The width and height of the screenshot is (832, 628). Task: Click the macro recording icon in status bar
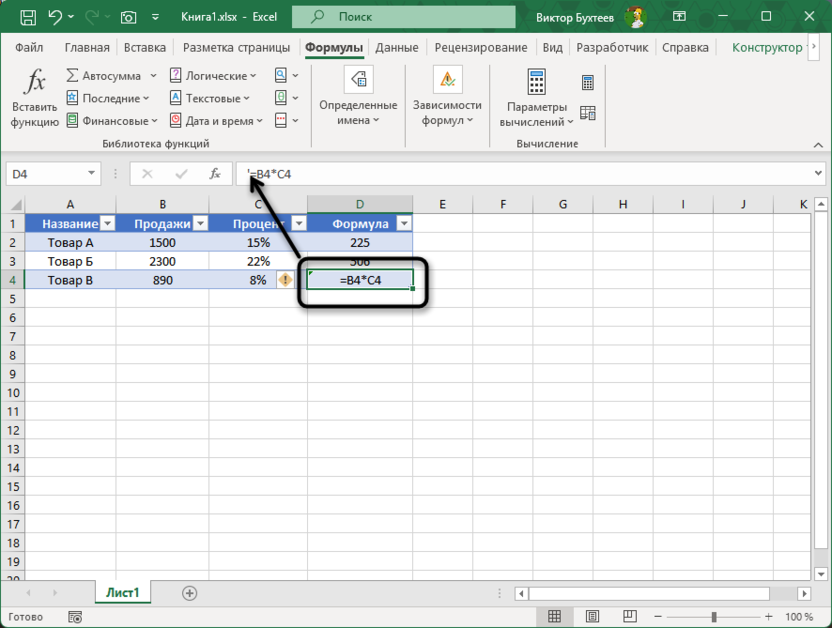click(x=74, y=617)
